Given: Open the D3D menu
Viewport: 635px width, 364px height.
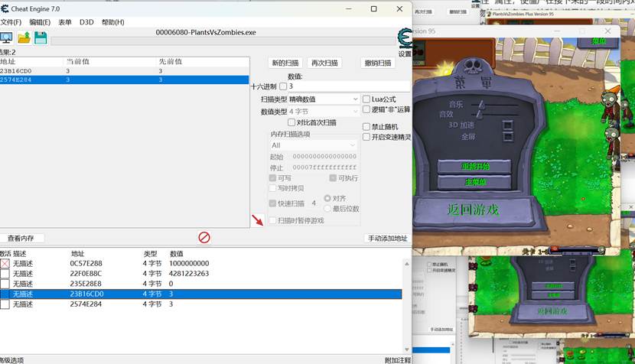Looking at the screenshot, I should click(86, 22).
